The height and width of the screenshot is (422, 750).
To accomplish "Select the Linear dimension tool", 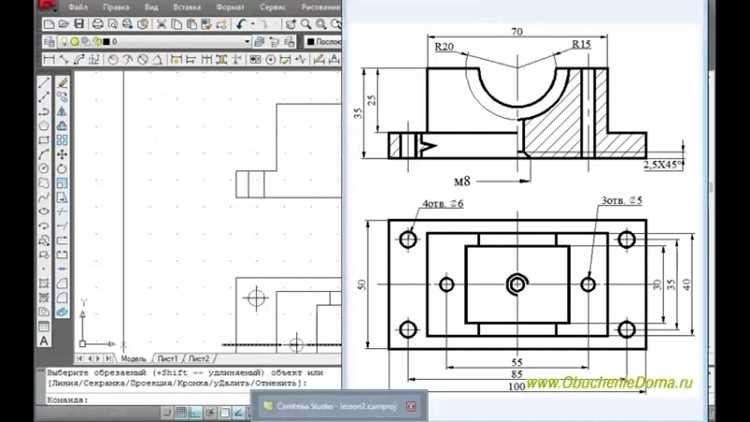I will [49, 60].
